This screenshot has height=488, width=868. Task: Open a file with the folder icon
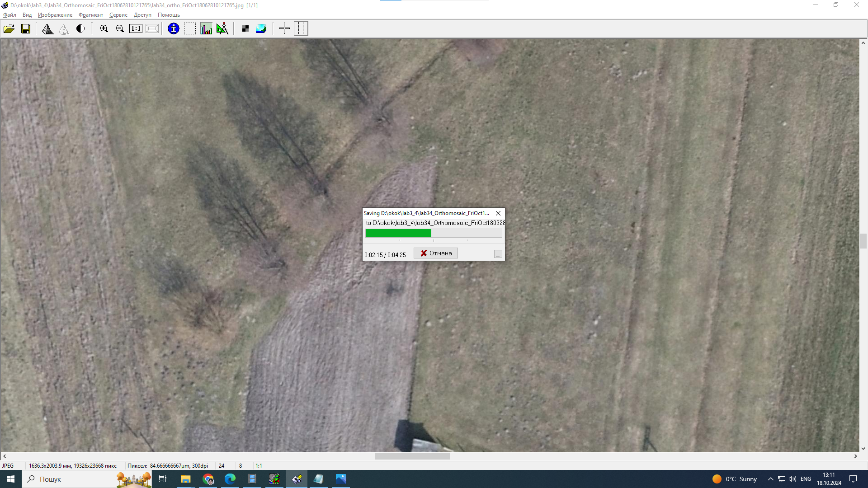pos(9,29)
